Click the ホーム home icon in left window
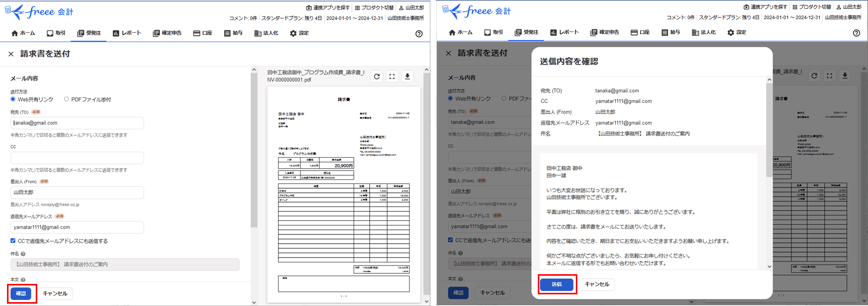The image size is (868, 306). (15, 33)
